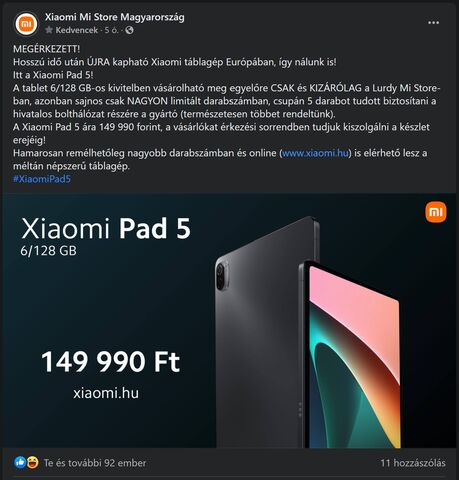Image resolution: width=459 pixels, height=480 pixels.
Task: Click the xiaomi.hu text in the image
Action: 106,393
